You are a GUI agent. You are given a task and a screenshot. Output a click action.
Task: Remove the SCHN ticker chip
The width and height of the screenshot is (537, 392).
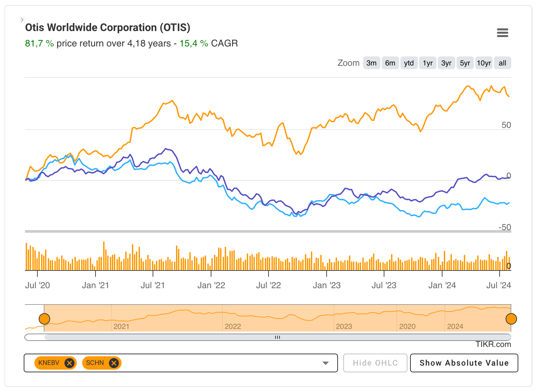[x=114, y=363]
